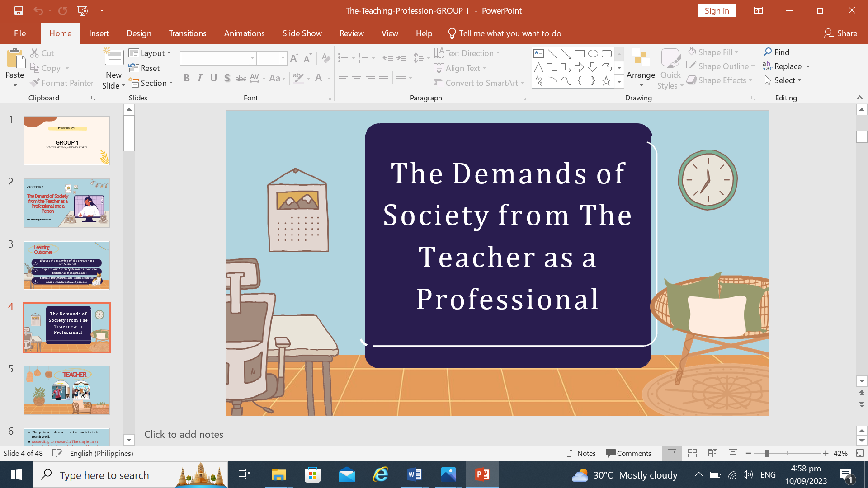Go to the Slide Show tab
Image resolution: width=868 pixels, height=488 pixels.
pyautogui.click(x=302, y=33)
